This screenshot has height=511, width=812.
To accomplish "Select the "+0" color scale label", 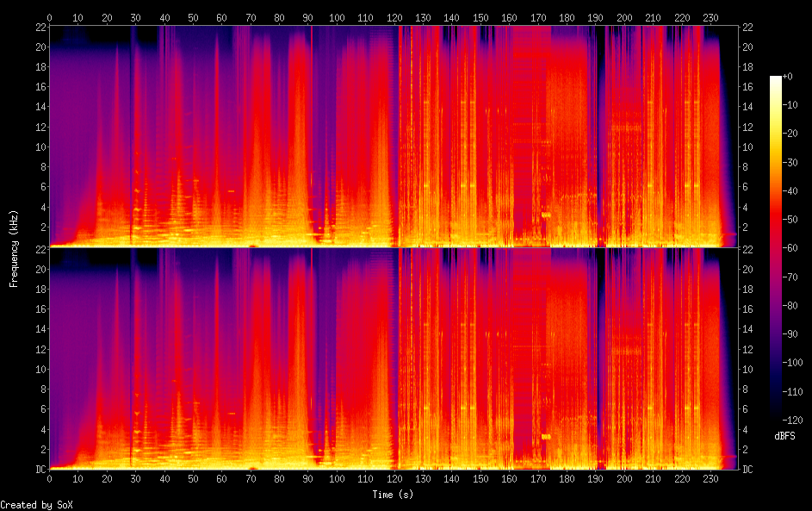I will pos(788,77).
